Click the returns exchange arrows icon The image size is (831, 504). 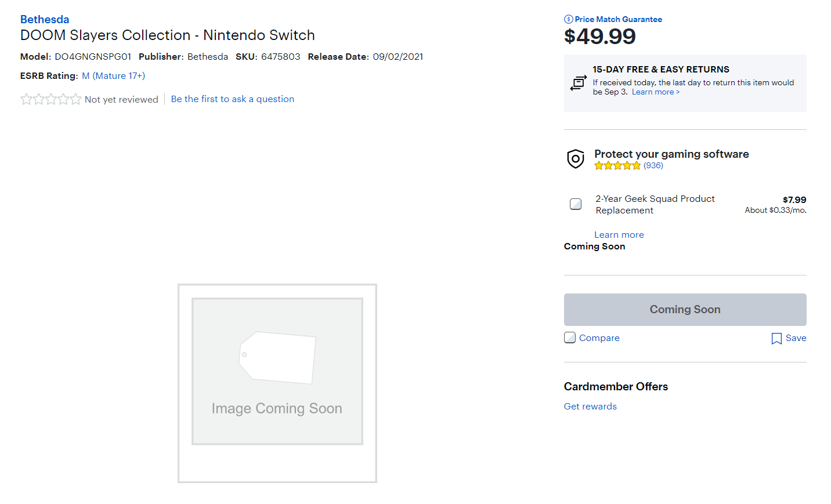click(578, 83)
